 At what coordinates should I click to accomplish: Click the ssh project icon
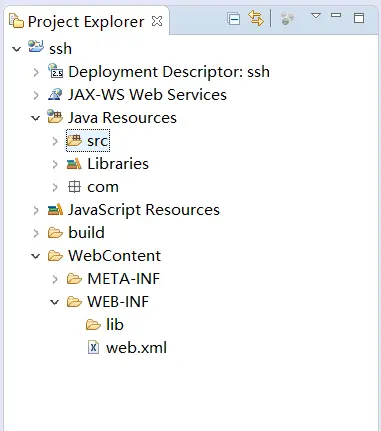36,47
